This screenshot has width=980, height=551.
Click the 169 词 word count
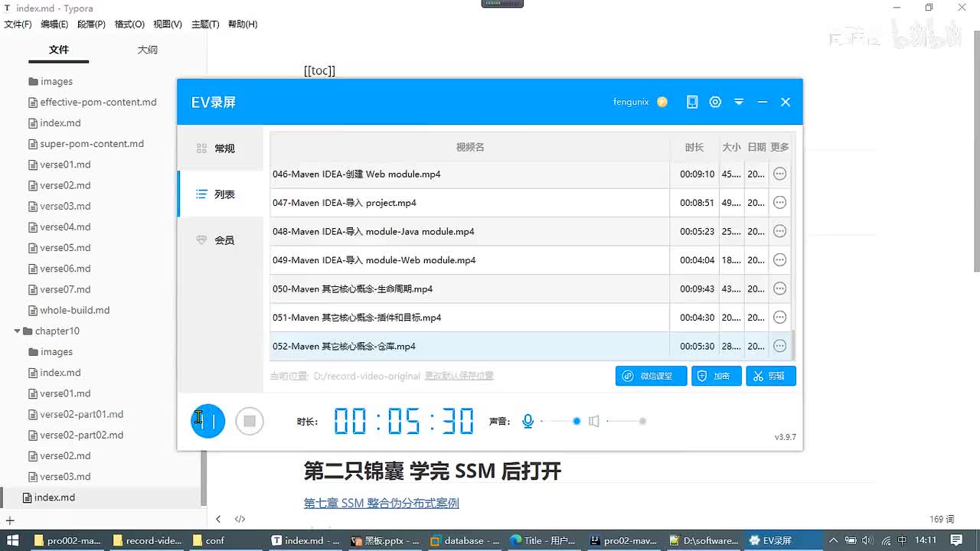(x=942, y=519)
